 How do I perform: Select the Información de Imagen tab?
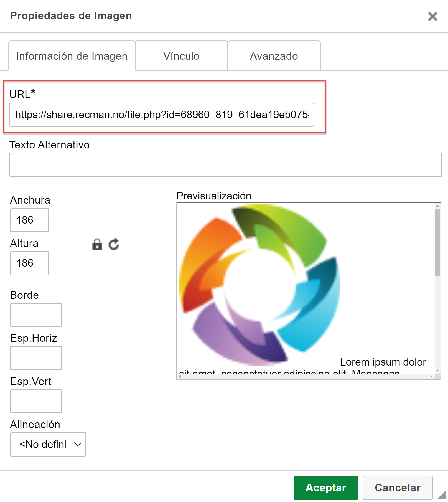click(x=72, y=56)
